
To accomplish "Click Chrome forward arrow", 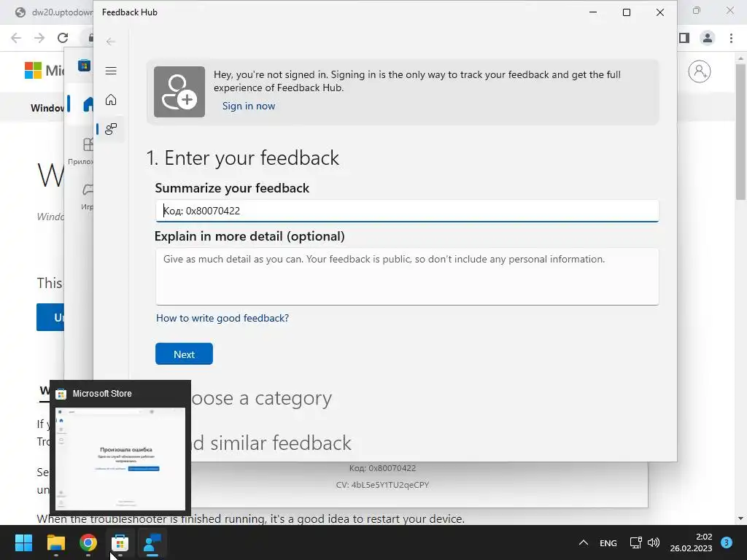I will pos(39,38).
